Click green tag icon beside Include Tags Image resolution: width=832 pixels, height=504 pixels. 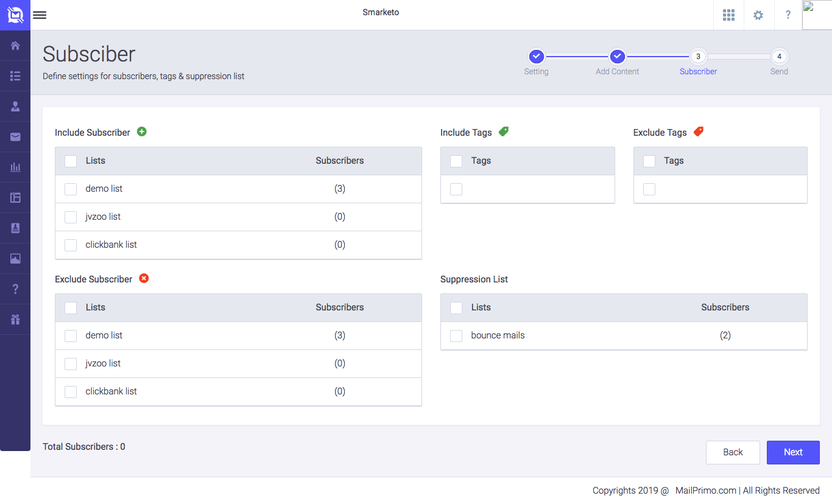tap(504, 131)
